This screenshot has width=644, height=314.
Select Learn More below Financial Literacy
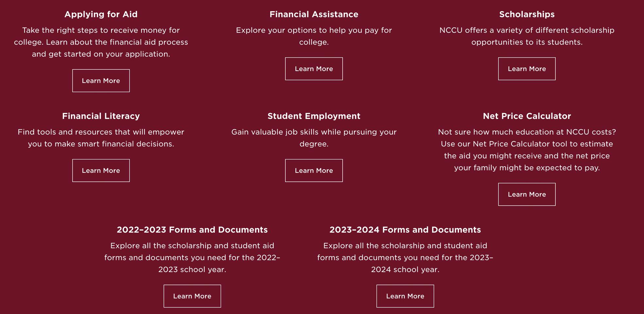[101, 171]
